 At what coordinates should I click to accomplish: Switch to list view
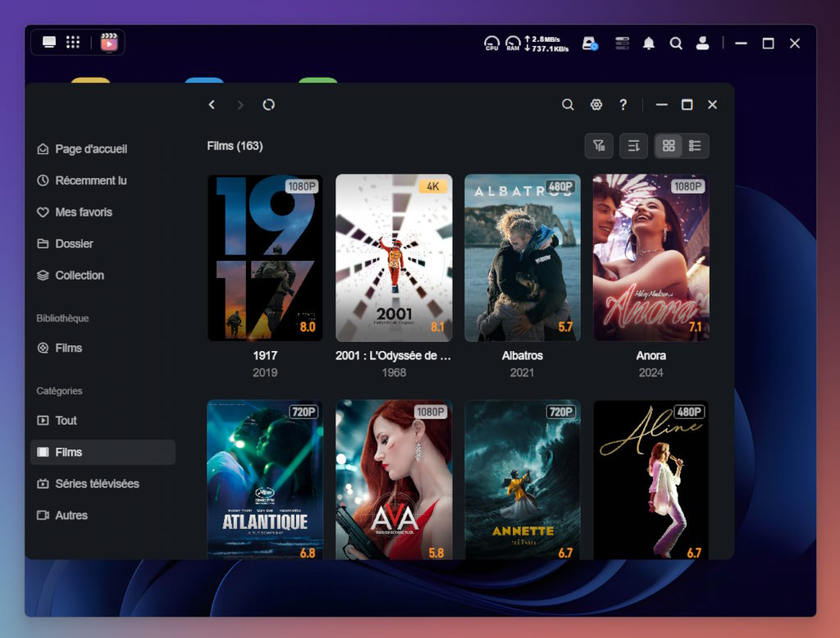(695, 146)
